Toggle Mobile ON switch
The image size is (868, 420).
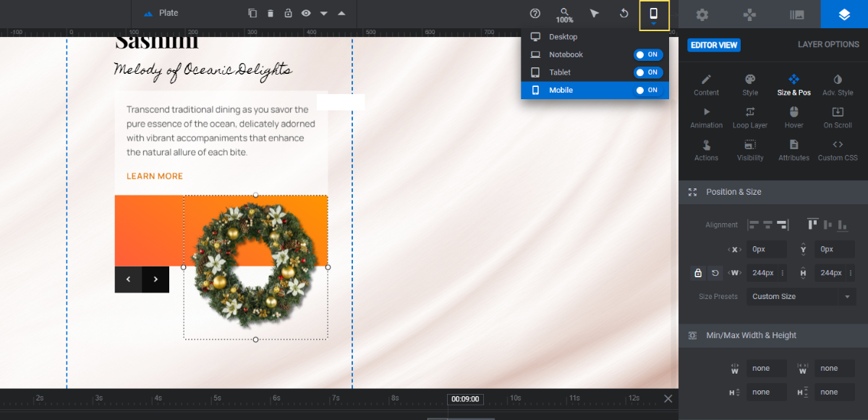(x=648, y=91)
